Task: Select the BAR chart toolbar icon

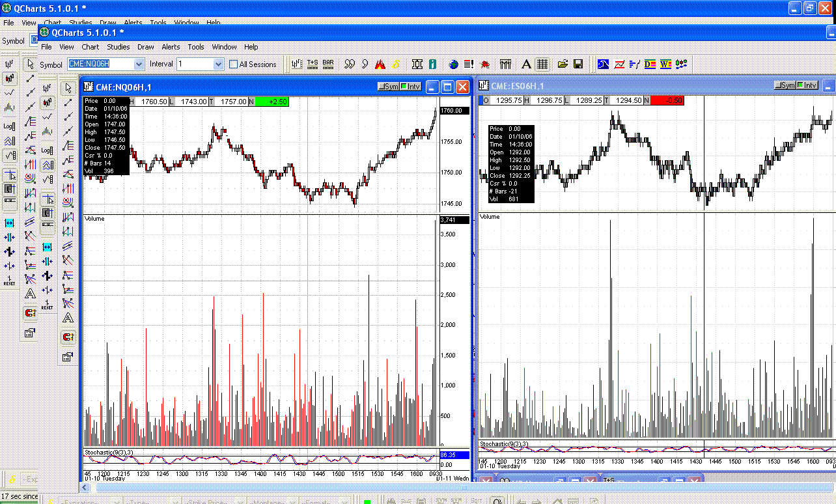Action: click(327, 64)
